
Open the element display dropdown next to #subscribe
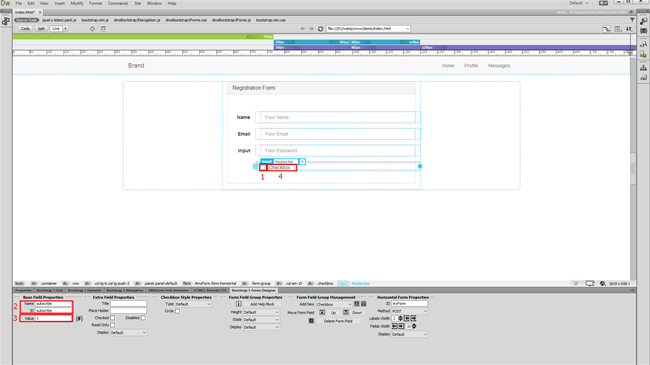pos(302,162)
